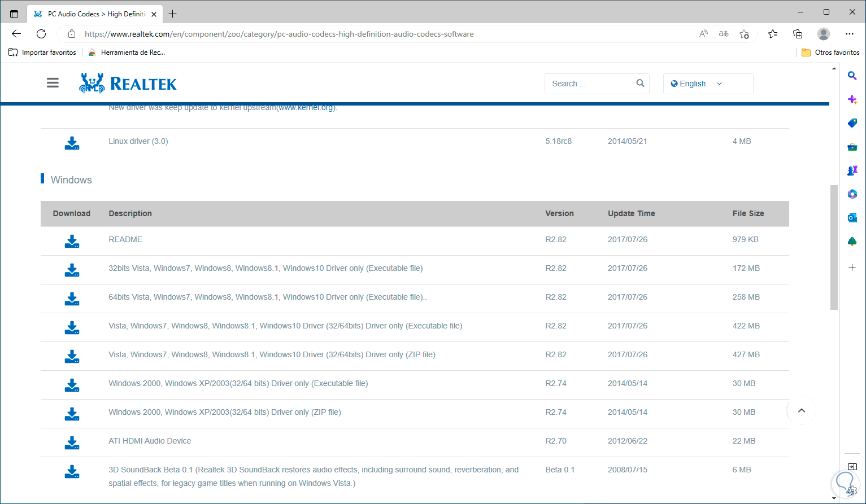Click the 2012/06/22 update time cell

click(x=628, y=441)
